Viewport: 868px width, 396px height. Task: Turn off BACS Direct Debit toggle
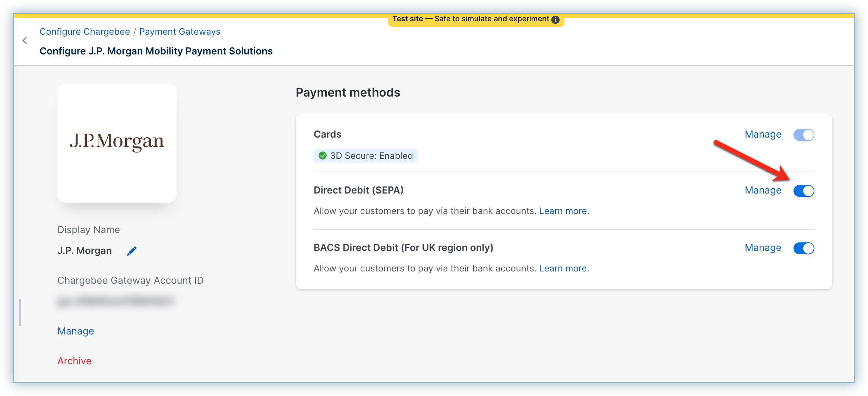(804, 248)
